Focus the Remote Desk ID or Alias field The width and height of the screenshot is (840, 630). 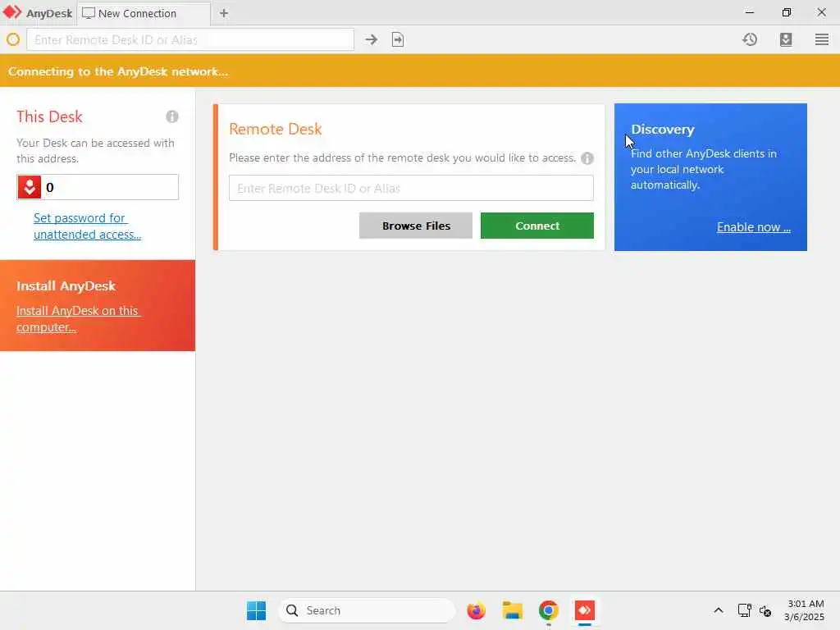tap(411, 188)
